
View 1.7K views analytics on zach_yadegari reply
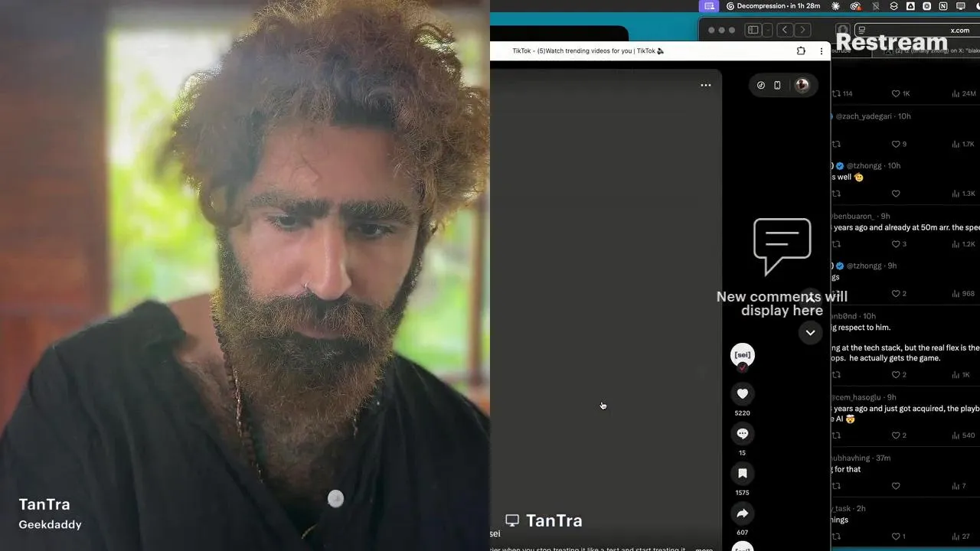pyautogui.click(x=963, y=144)
